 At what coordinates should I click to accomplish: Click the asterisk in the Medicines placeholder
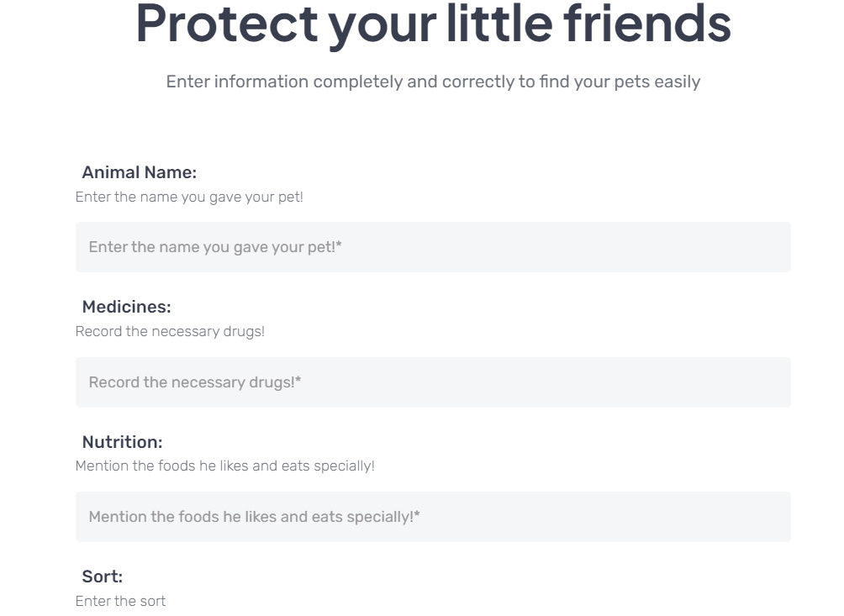pyautogui.click(x=298, y=381)
